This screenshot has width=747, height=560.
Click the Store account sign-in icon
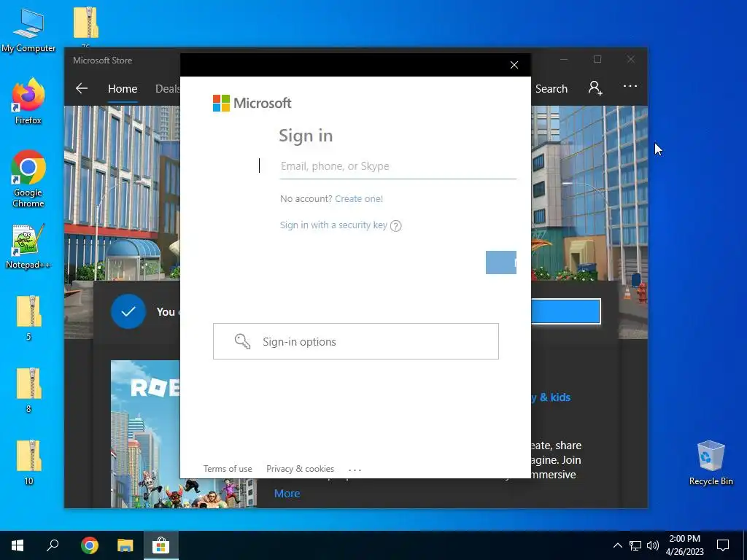(595, 88)
